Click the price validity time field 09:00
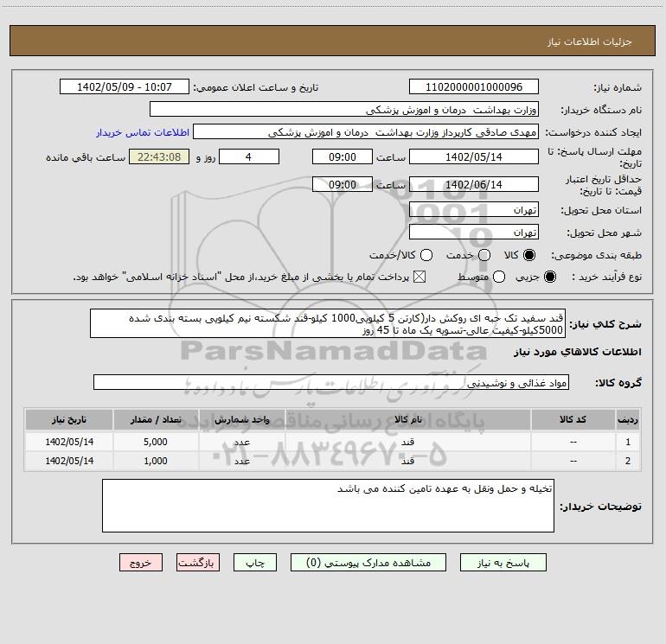Screen dimensions: 666x644 pyautogui.click(x=343, y=184)
